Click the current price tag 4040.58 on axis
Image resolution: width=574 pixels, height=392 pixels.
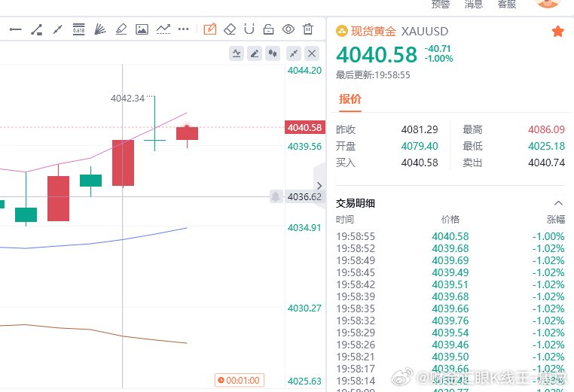[x=304, y=128]
